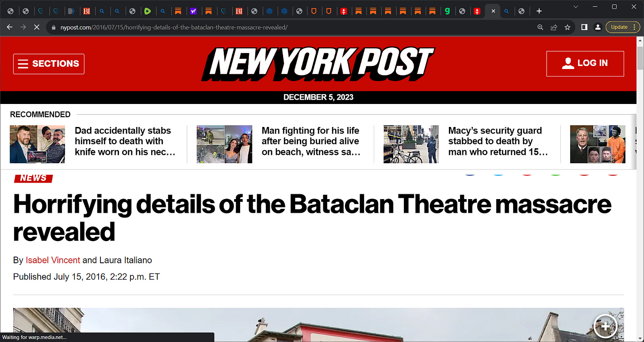Close the current New York Post tab
This screenshot has height=342, width=644.
[x=493, y=11]
